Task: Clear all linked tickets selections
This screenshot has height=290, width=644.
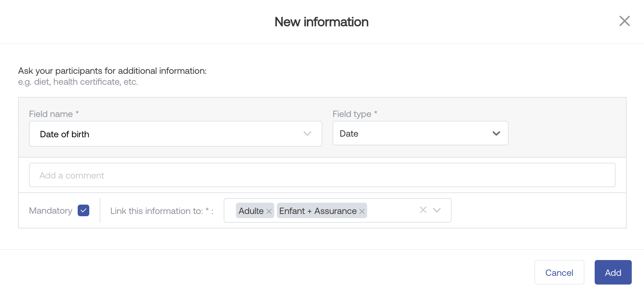Action: [423, 210]
